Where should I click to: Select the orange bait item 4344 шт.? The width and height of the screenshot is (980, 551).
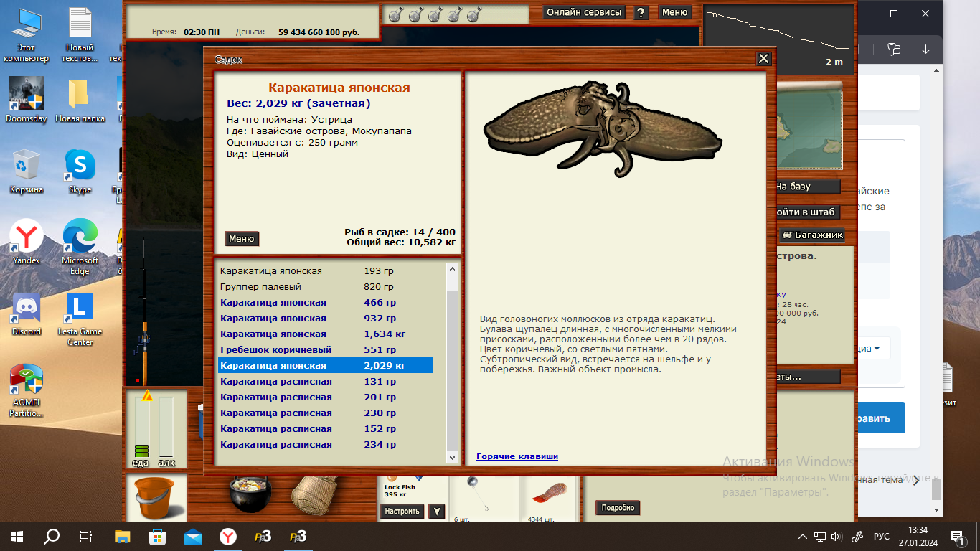[550, 494]
